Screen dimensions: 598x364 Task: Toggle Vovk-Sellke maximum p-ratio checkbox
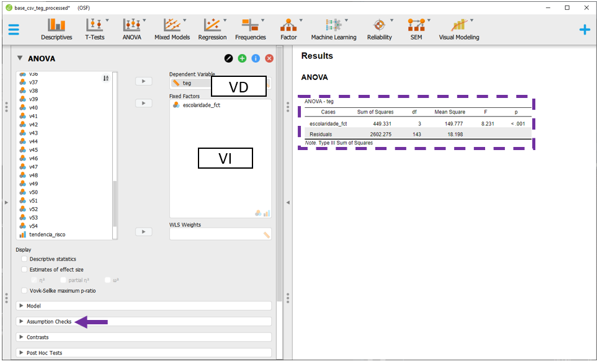[x=25, y=290]
